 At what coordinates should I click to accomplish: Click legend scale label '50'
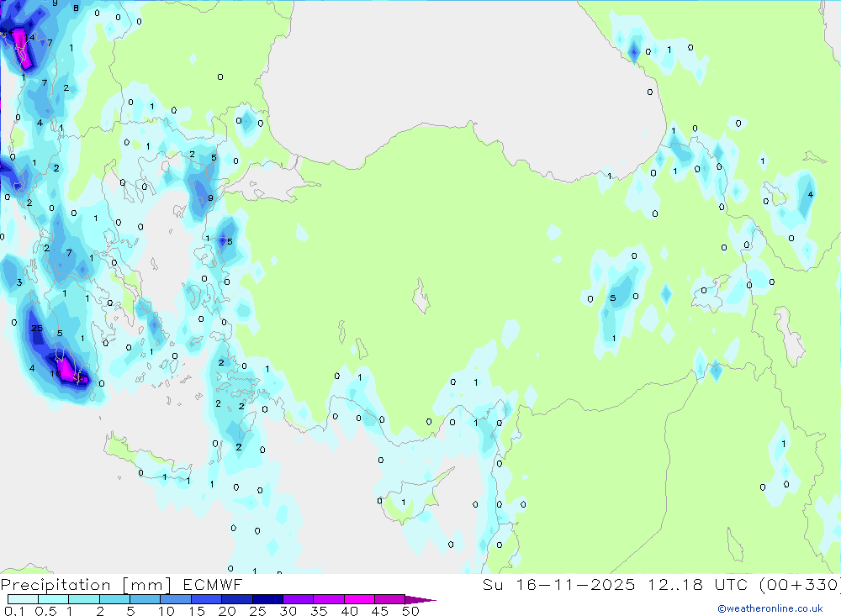(x=410, y=611)
